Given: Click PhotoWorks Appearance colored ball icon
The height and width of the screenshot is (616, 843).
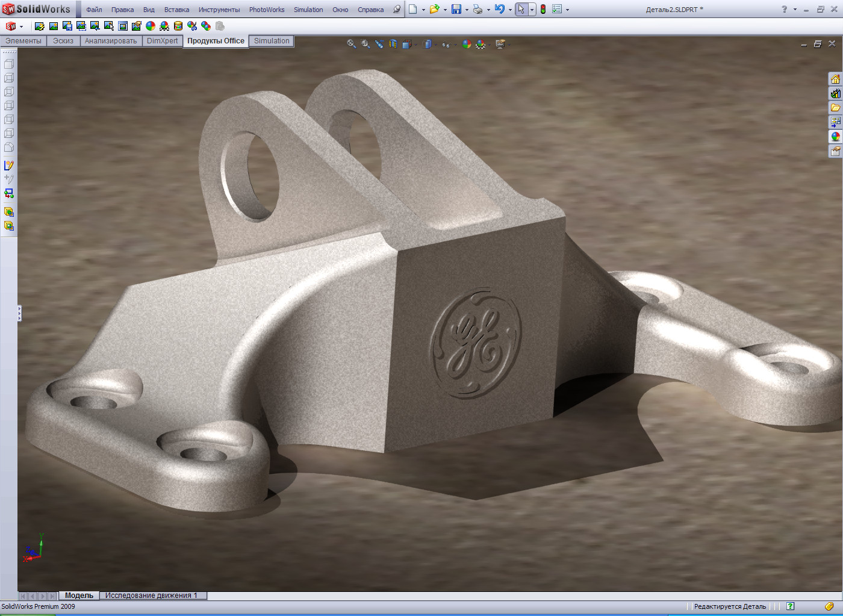Looking at the screenshot, I should pyautogui.click(x=151, y=26).
